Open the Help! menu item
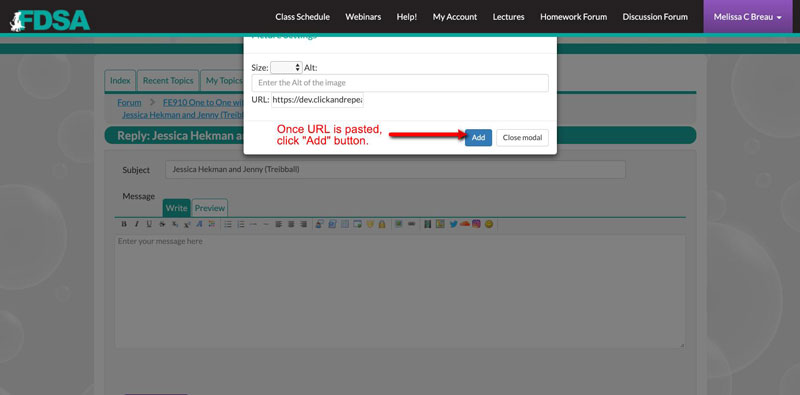This screenshot has height=395, width=800. pos(407,17)
